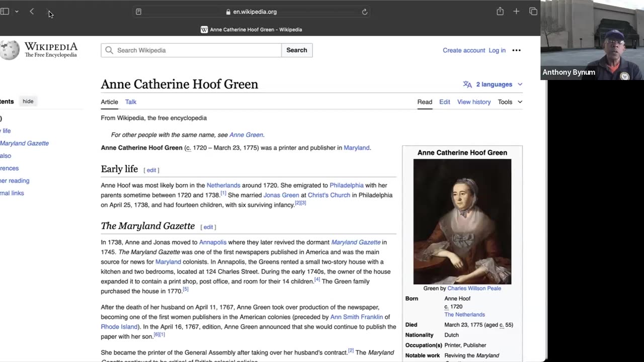Open the Charles Willson Peale link
This screenshot has width=644, height=362.
tap(474, 289)
